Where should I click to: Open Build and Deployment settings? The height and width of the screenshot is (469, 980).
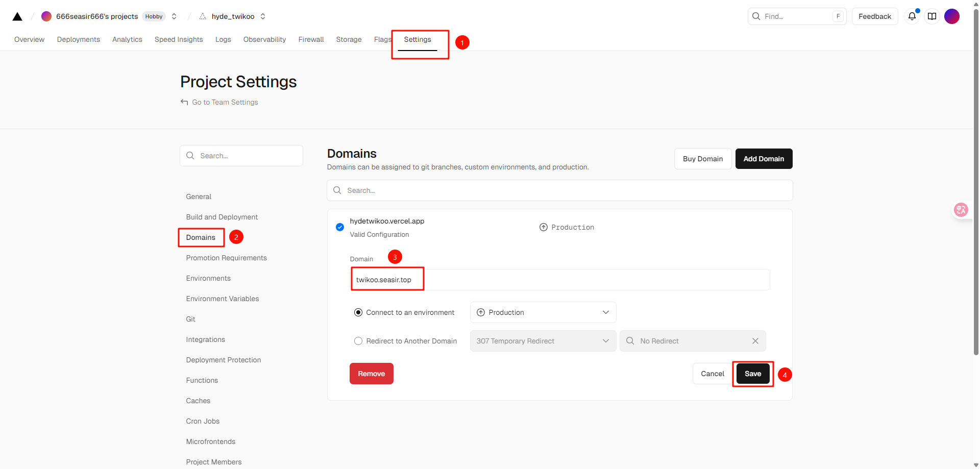[x=222, y=217]
